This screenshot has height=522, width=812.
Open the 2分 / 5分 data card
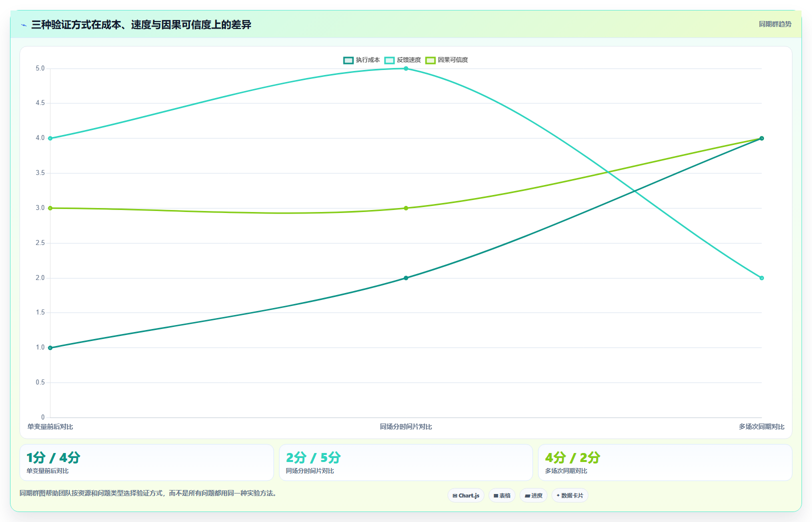[x=405, y=462]
